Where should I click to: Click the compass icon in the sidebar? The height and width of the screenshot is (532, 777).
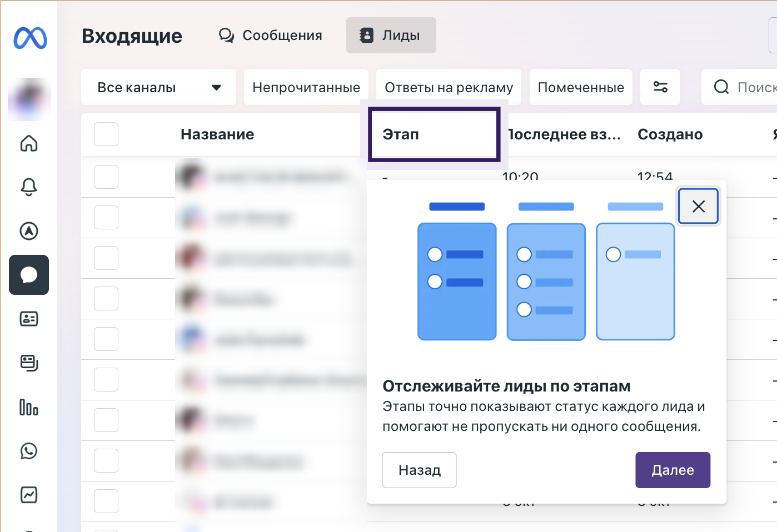click(x=29, y=231)
